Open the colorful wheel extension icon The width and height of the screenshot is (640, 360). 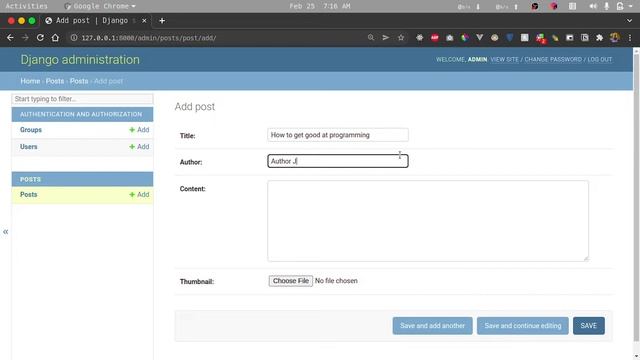click(x=464, y=38)
